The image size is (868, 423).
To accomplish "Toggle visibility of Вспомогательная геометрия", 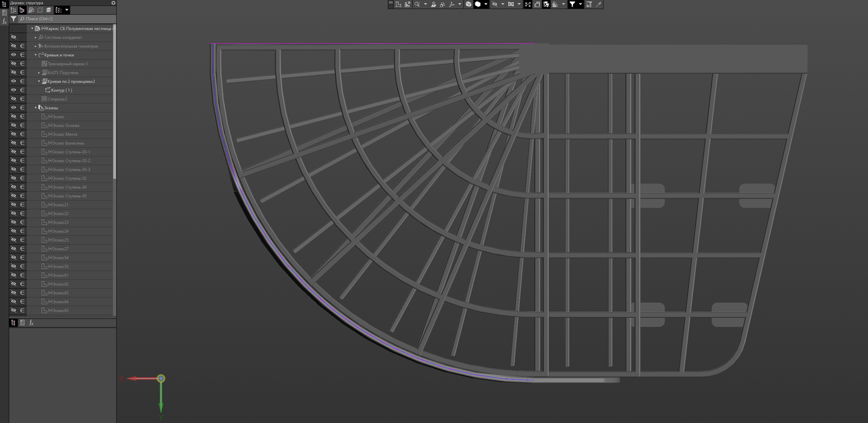I will (x=14, y=46).
